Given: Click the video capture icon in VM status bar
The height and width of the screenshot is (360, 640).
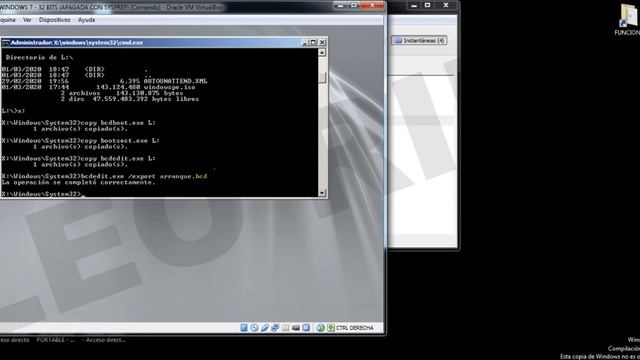Looking at the screenshot, I should coord(296,328).
